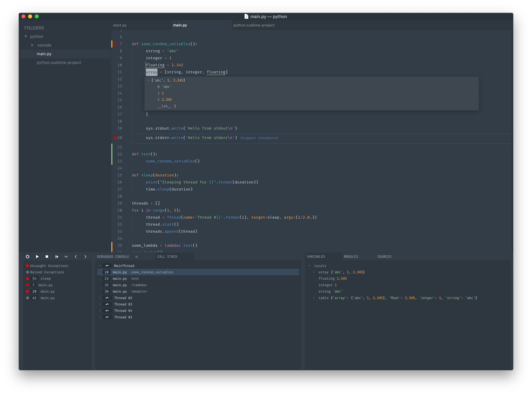Click the MainThread thread icon
Viewport: 532px width, 395px height.
107,266
